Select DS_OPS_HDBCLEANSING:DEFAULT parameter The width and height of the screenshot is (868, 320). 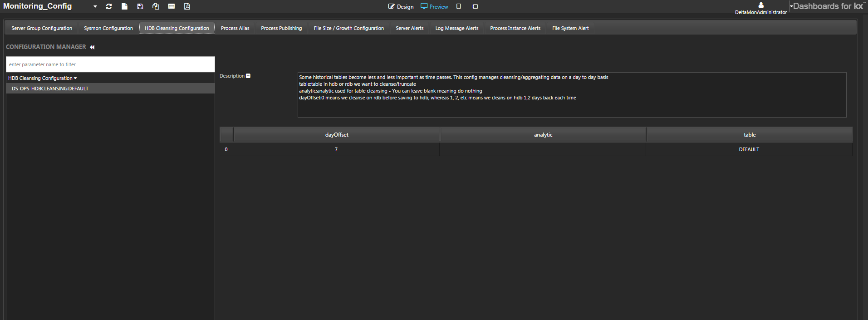(110, 89)
